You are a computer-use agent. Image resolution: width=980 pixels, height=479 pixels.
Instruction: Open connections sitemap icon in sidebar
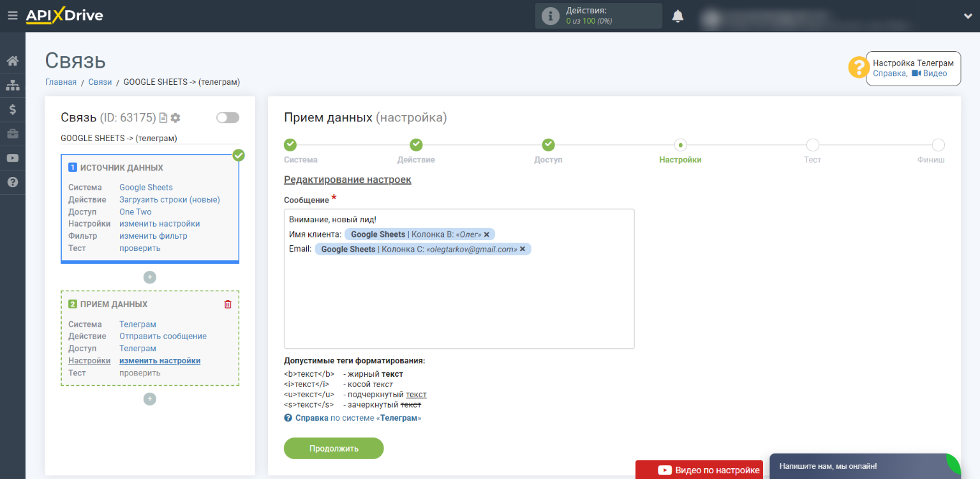coord(12,86)
